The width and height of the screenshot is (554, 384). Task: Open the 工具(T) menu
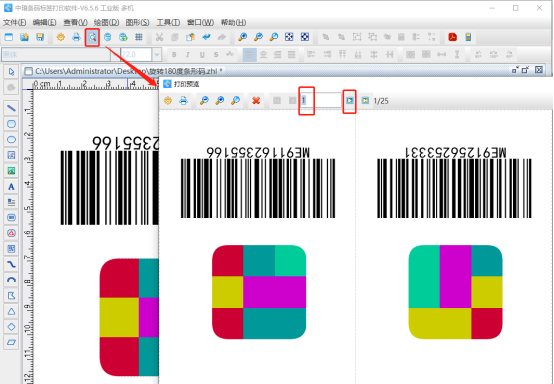point(168,23)
